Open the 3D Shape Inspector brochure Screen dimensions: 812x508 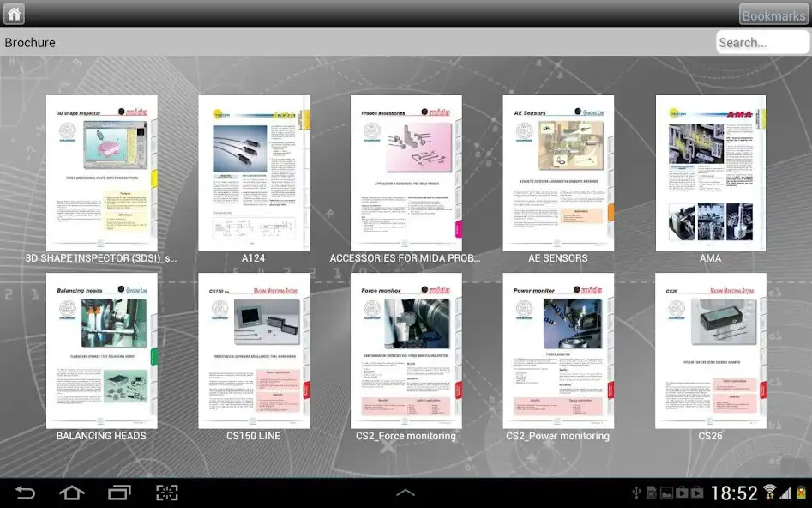(x=102, y=169)
